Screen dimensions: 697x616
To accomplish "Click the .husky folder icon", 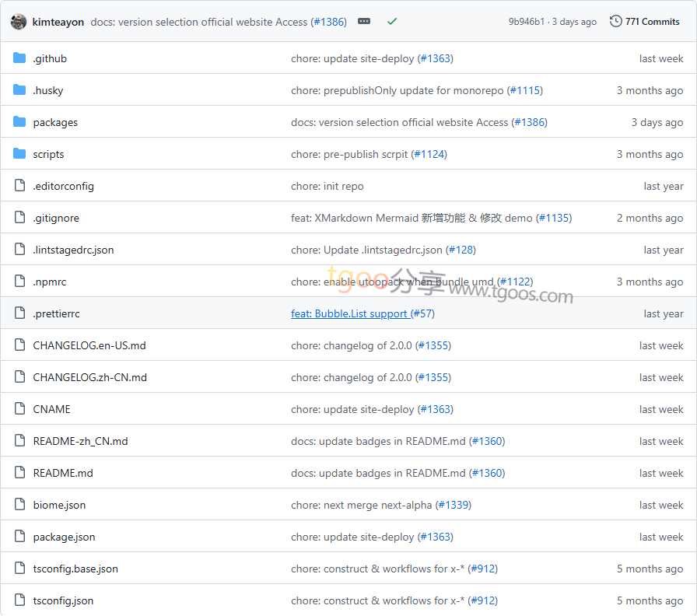I will pos(19,90).
